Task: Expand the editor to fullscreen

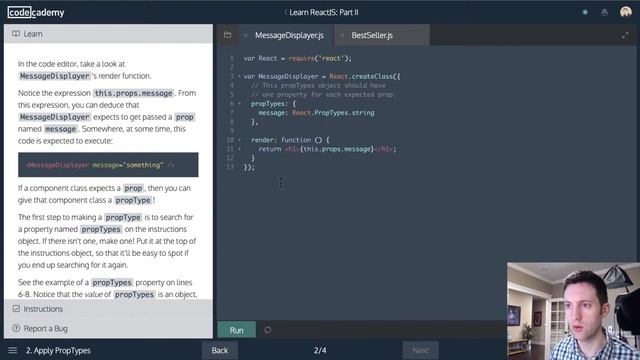Action: tap(625, 36)
